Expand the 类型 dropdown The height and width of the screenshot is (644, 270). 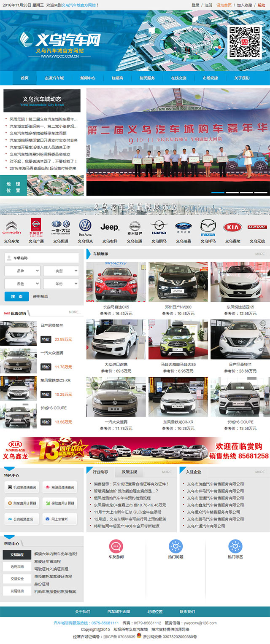61,271
